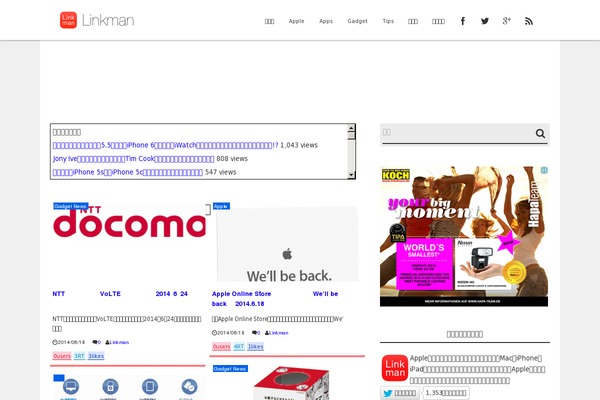
Task: Click 4RT badge under Apple Store article
Action: pos(239,346)
